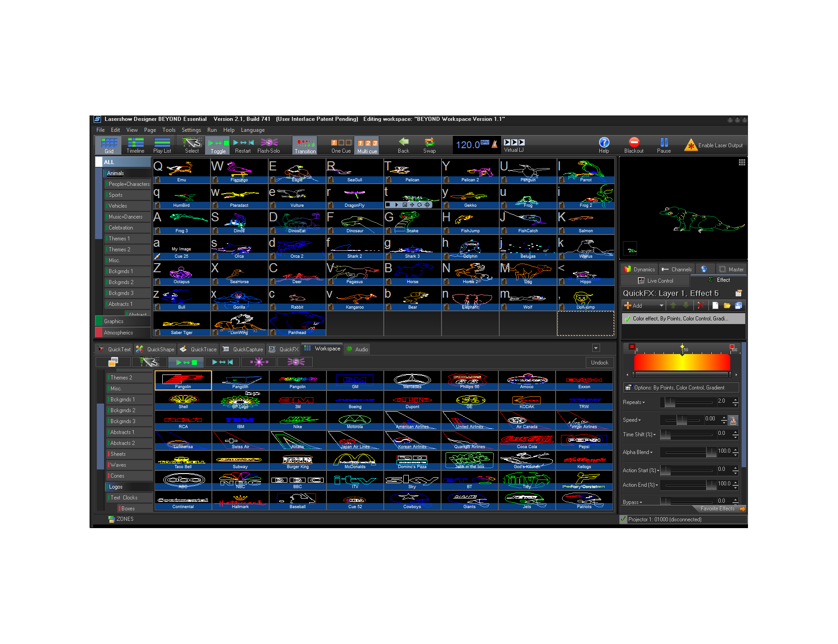Image resolution: width=838 pixels, height=644 pixels.
Task: Click the Undock button
Action: click(x=599, y=362)
